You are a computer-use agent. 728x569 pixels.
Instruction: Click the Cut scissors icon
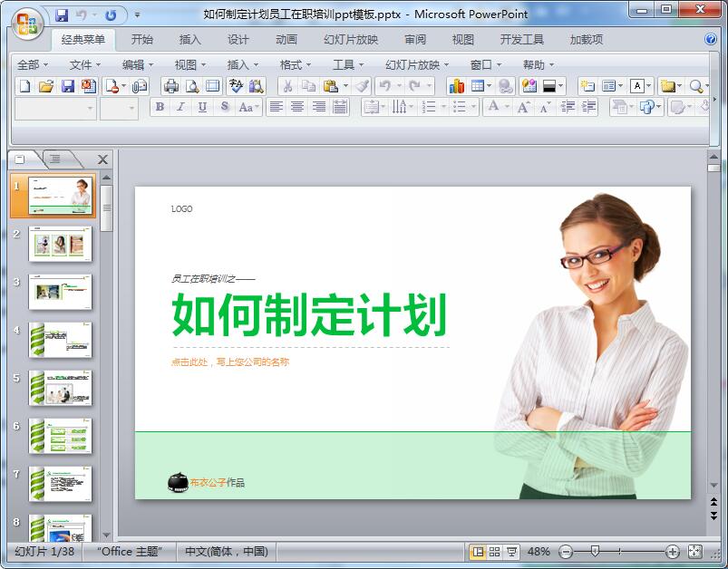[288, 86]
